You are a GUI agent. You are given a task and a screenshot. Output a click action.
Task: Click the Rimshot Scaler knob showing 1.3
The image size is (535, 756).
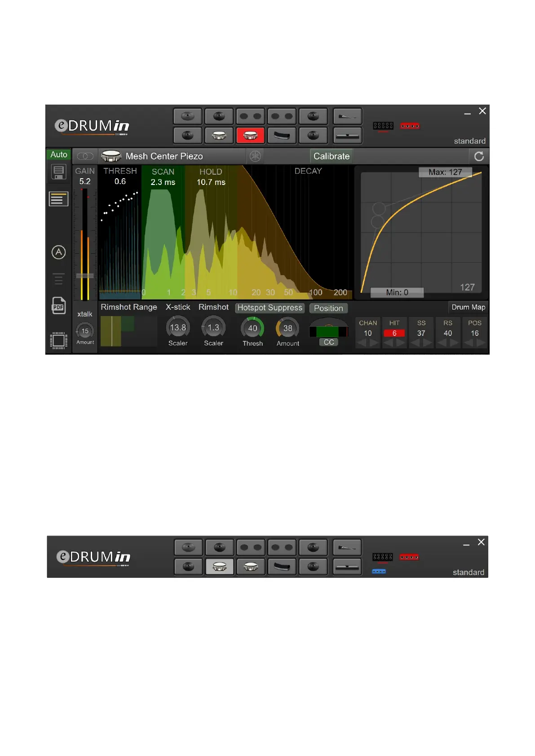213,328
